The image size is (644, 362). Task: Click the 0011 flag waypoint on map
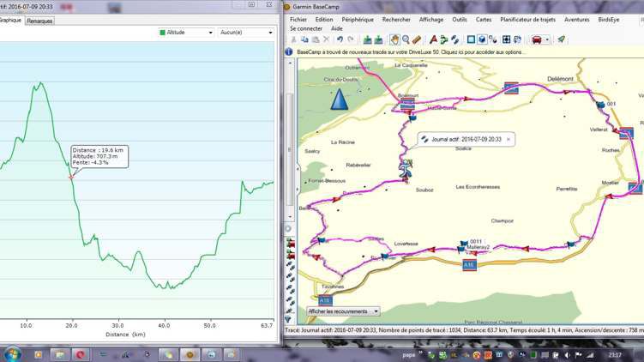464,244
